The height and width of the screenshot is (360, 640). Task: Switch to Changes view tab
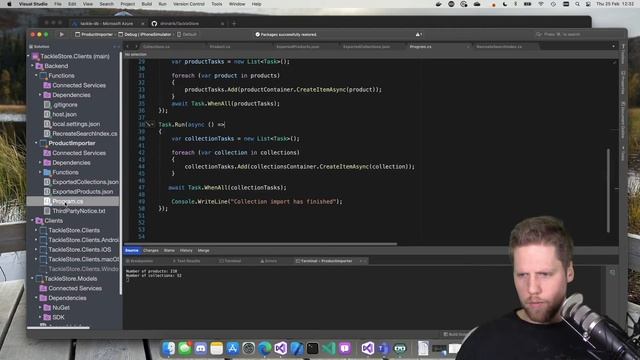[x=151, y=251]
